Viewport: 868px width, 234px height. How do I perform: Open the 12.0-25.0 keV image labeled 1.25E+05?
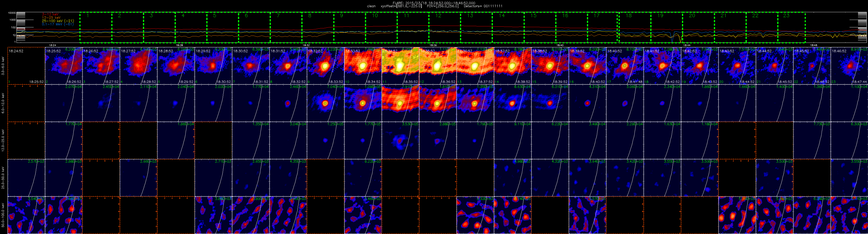tap(325, 141)
